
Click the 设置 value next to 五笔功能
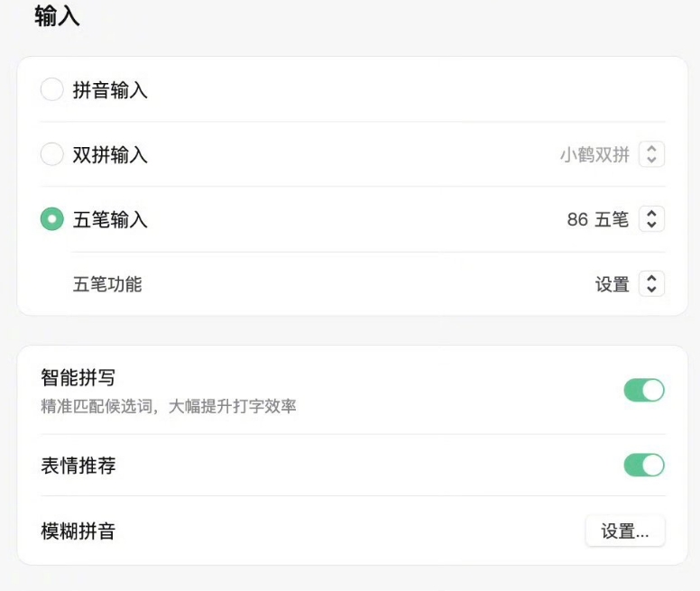pyautogui.click(x=612, y=284)
